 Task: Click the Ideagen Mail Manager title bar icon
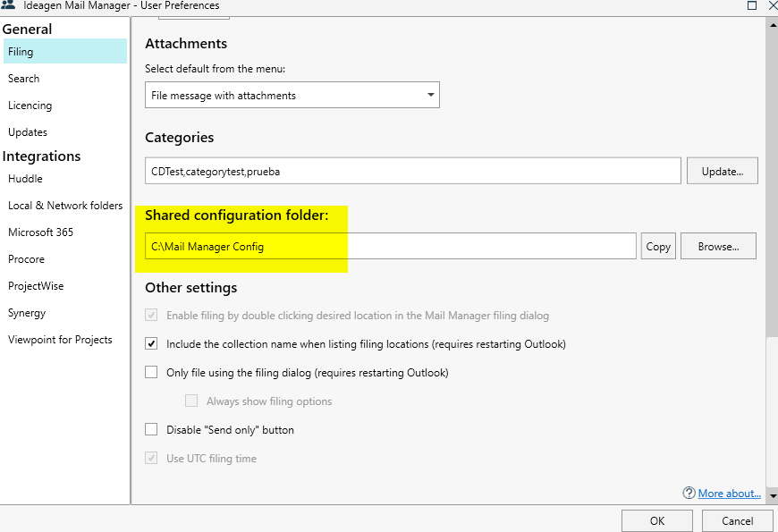[x=8, y=5]
